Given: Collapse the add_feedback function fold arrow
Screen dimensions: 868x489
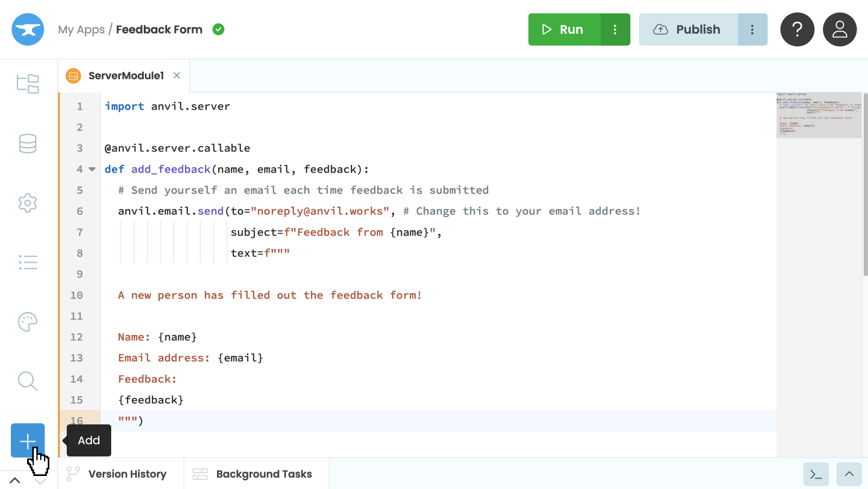Looking at the screenshot, I should coord(92,169).
